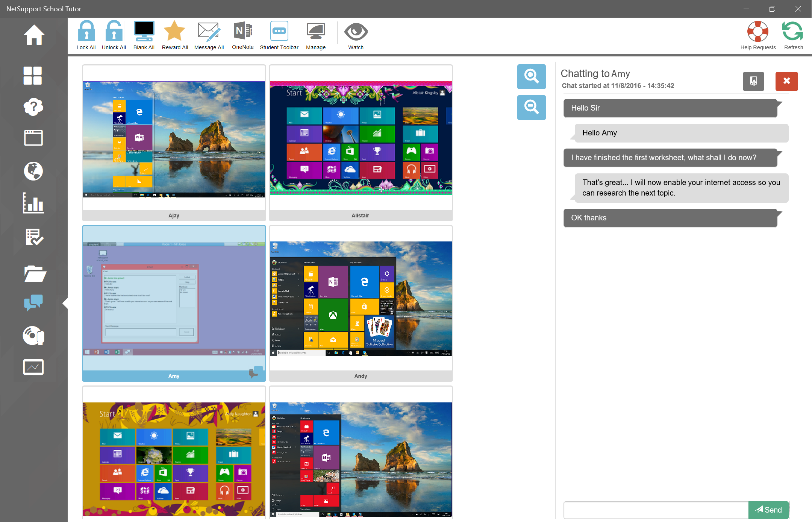This screenshot has height=522, width=812.
Task: Open Help Requests lifebuoy
Action: 758,32
